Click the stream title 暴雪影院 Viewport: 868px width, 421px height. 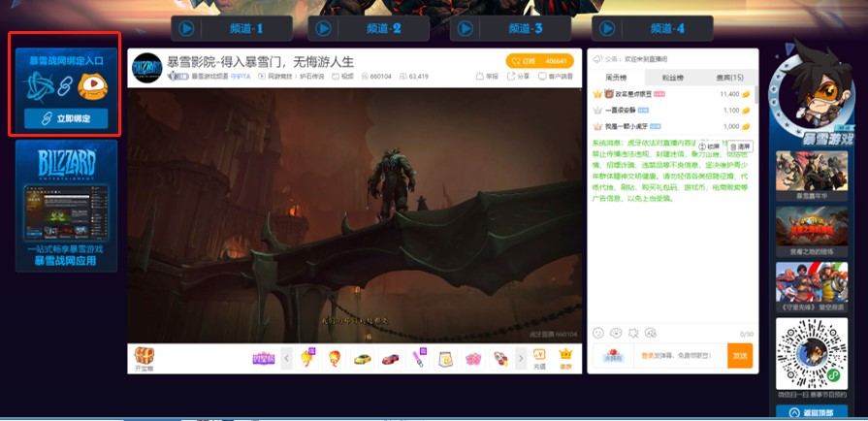[x=260, y=61]
